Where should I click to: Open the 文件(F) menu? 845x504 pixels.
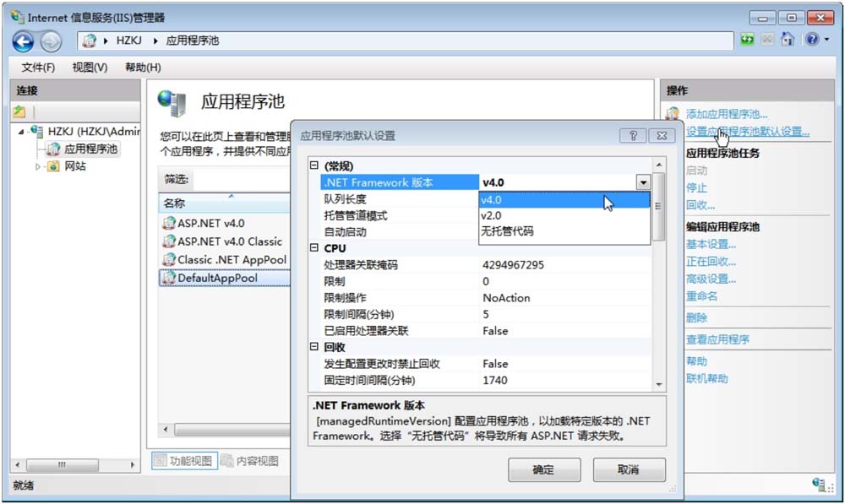(x=38, y=68)
